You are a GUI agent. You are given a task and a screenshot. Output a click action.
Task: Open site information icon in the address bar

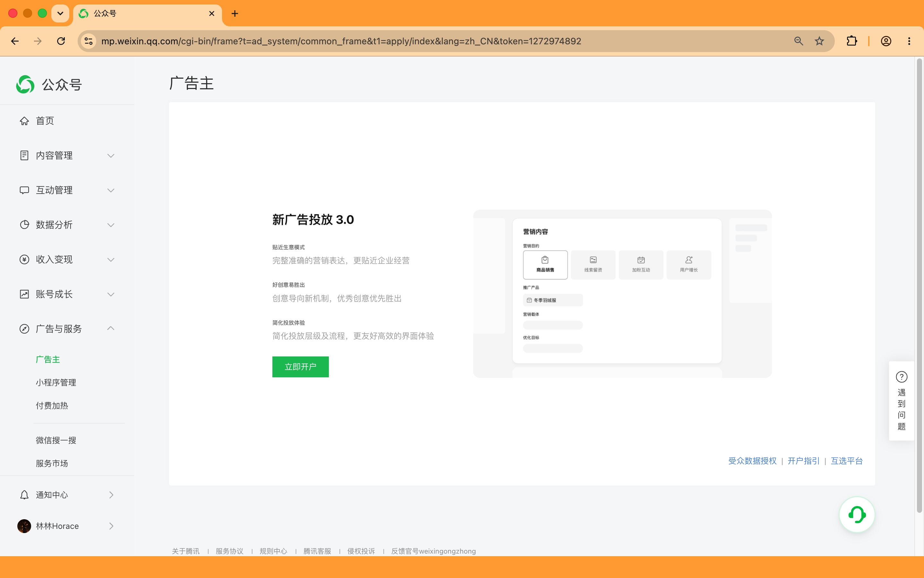(x=89, y=41)
